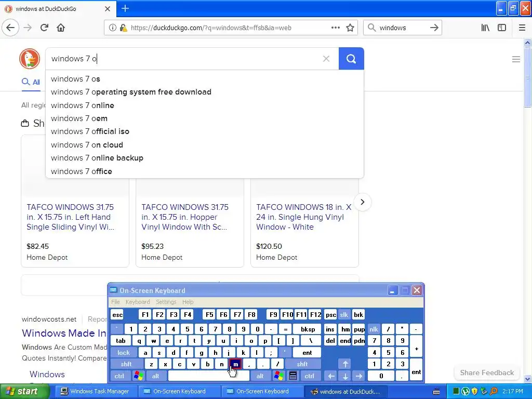
Task: Click the Share Feedback button
Action: (x=487, y=373)
